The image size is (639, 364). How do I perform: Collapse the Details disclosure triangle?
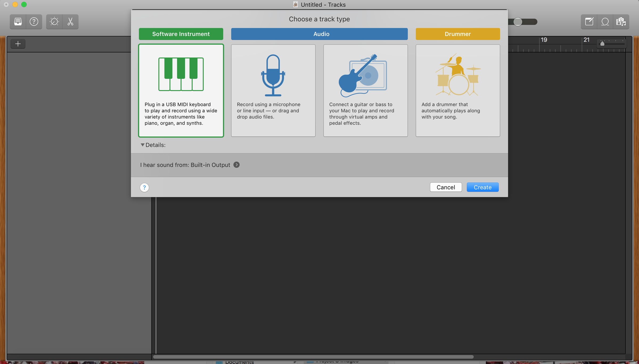point(142,145)
